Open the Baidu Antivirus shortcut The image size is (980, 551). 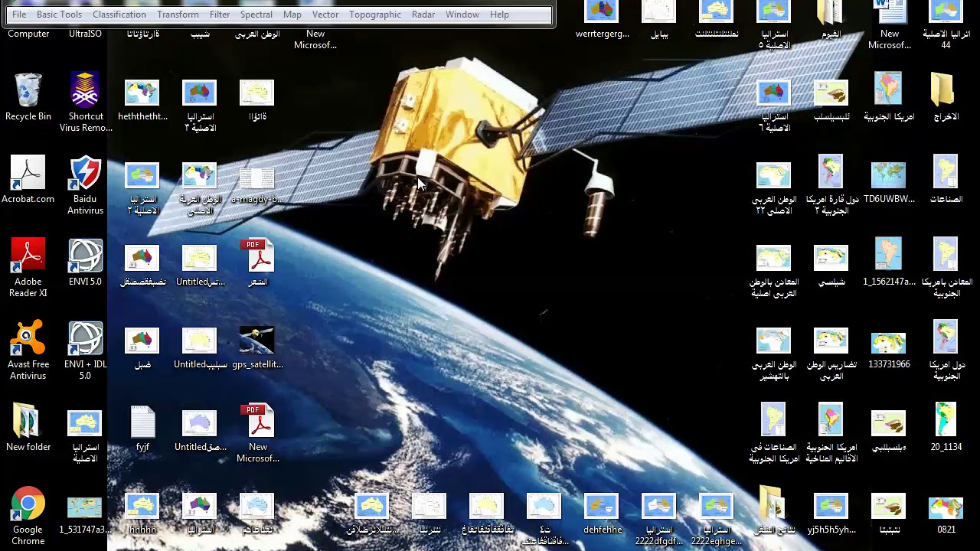point(85,185)
